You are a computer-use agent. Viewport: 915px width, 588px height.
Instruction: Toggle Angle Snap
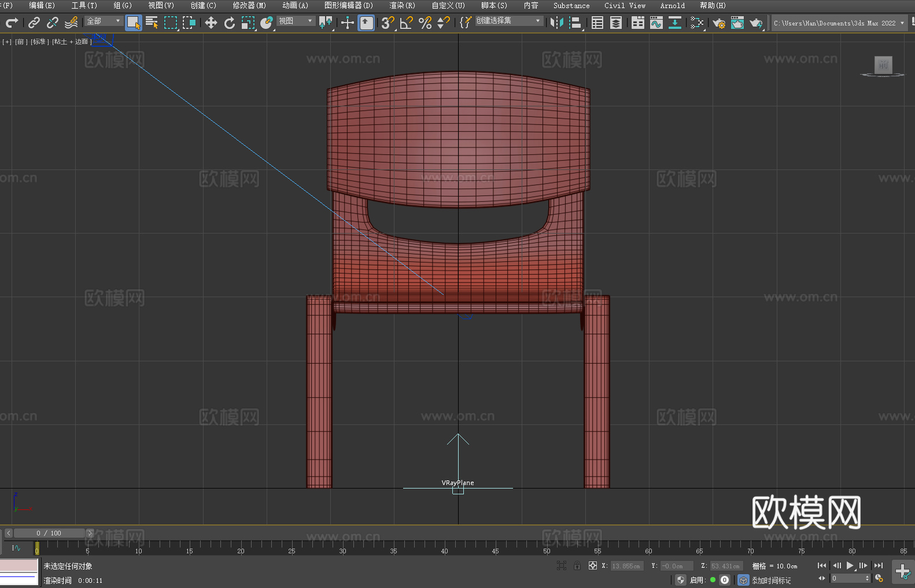tap(407, 23)
